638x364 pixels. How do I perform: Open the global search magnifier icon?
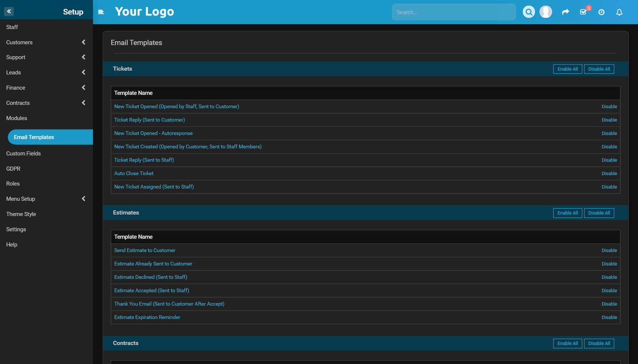[x=528, y=12]
